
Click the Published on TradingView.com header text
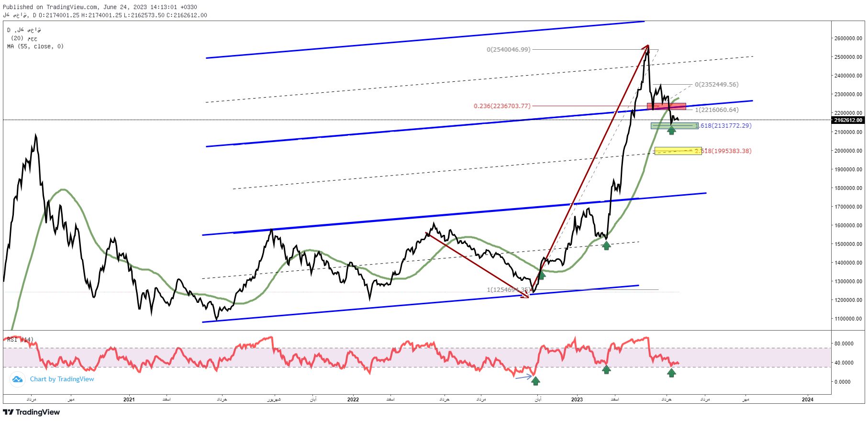[x=100, y=7]
